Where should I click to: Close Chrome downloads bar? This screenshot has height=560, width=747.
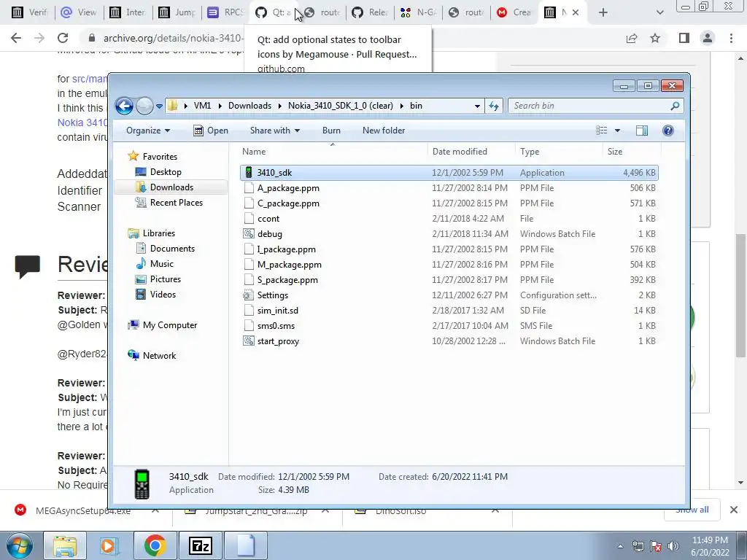734,510
